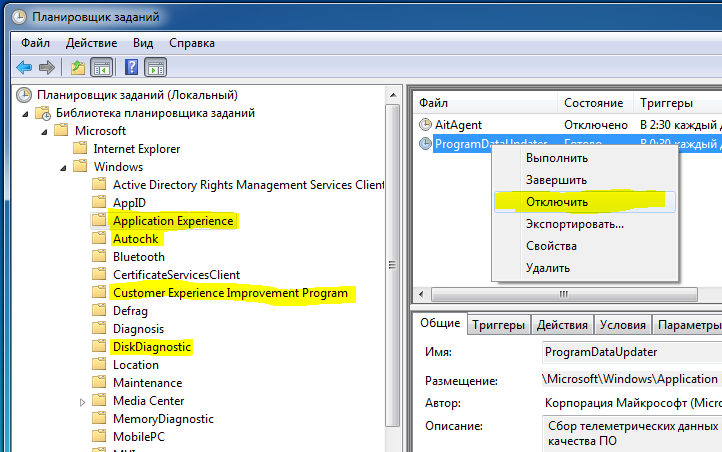Choose Свойства in the context menu
Screen dimensions: 722x452
[585, 246]
